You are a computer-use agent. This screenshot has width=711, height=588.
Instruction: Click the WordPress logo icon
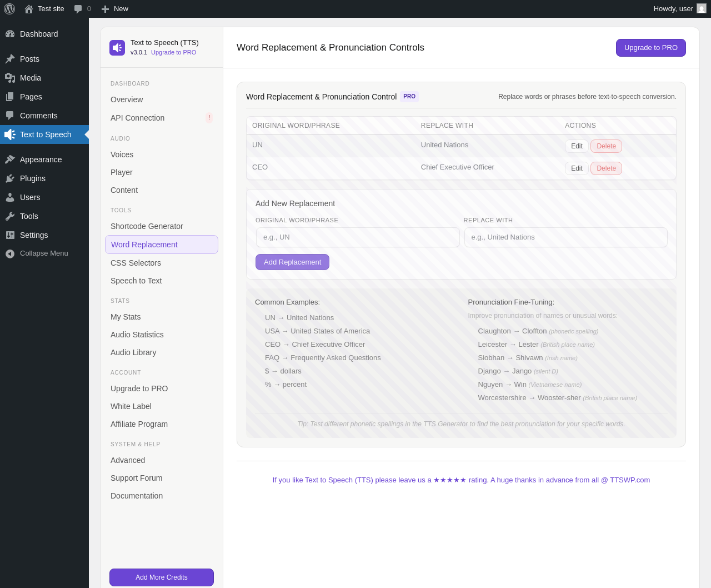(9, 9)
